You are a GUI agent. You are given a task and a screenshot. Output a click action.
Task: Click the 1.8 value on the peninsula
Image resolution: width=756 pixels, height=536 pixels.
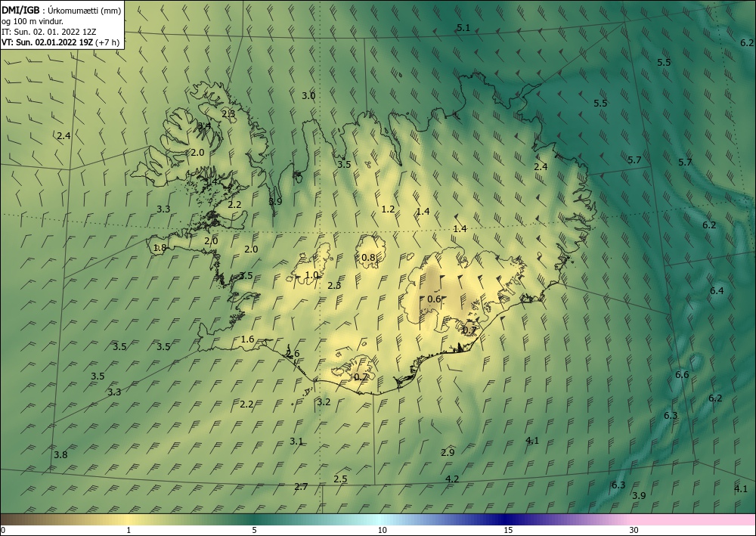[160, 248]
